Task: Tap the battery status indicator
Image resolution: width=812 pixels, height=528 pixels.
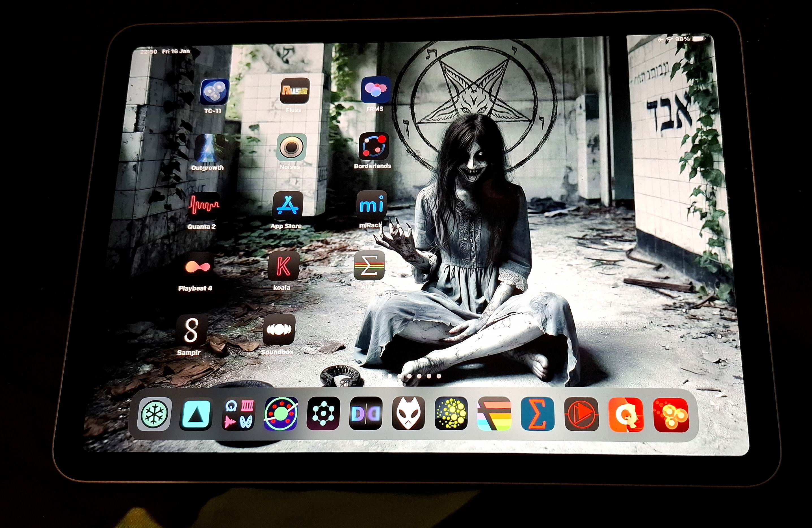Action: (698, 39)
